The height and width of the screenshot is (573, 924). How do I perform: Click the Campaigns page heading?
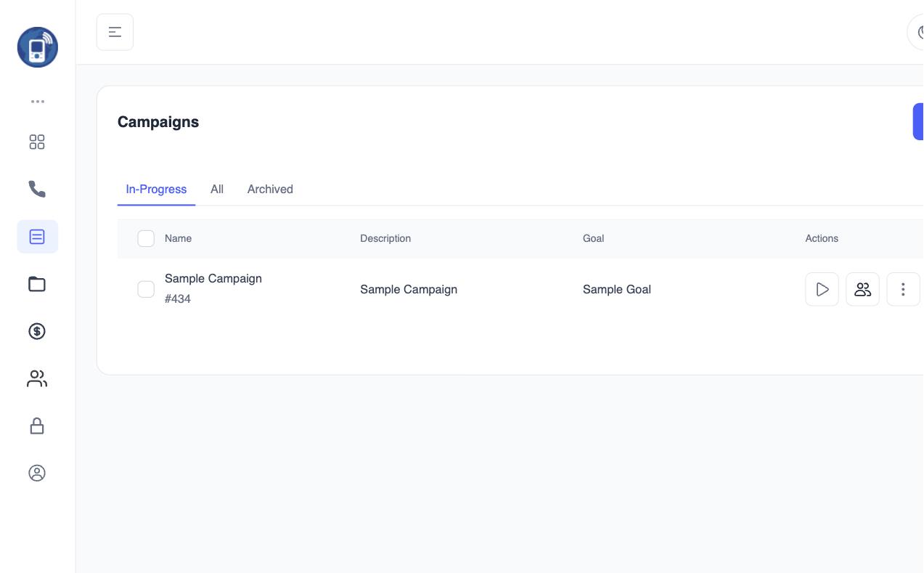pos(158,122)
